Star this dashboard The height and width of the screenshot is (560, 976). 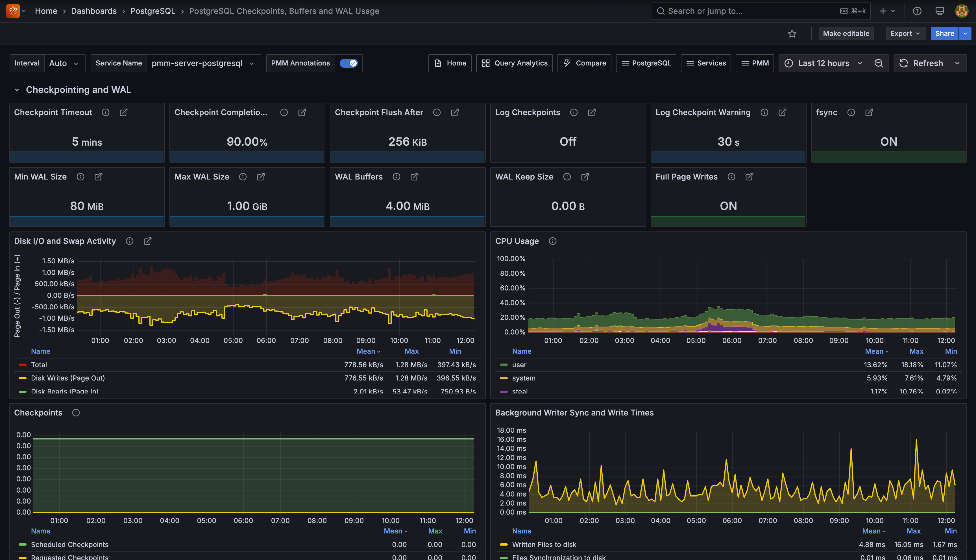pos(792,34)
